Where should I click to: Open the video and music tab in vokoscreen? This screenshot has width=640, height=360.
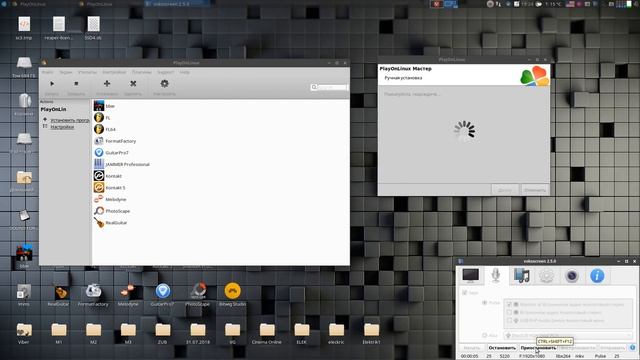(x=522, y=276)
